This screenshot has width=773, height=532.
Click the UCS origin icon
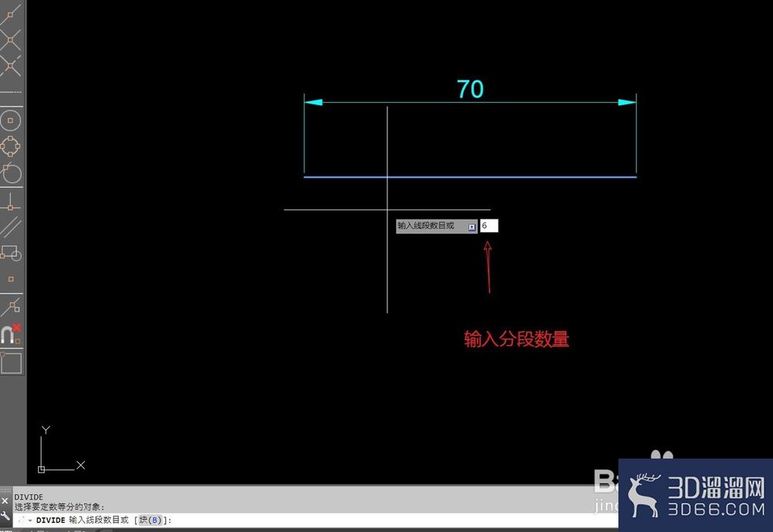click(x=42, y=469)
